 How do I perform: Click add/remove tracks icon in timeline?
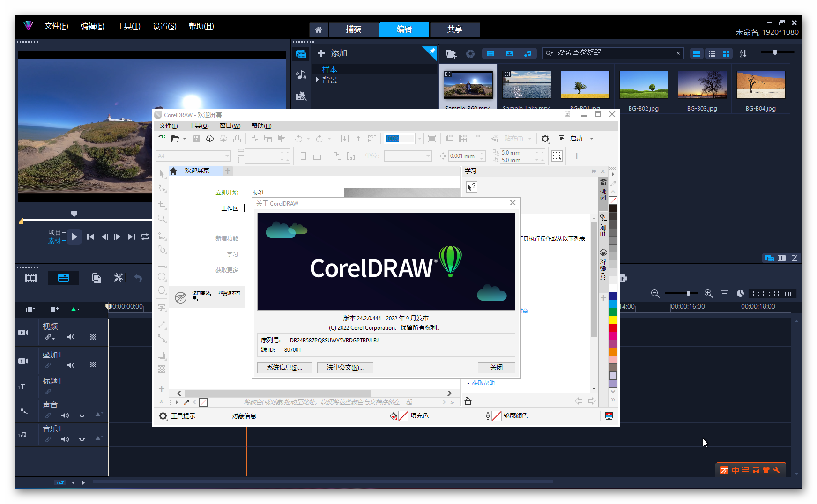[x=54, y=310]
